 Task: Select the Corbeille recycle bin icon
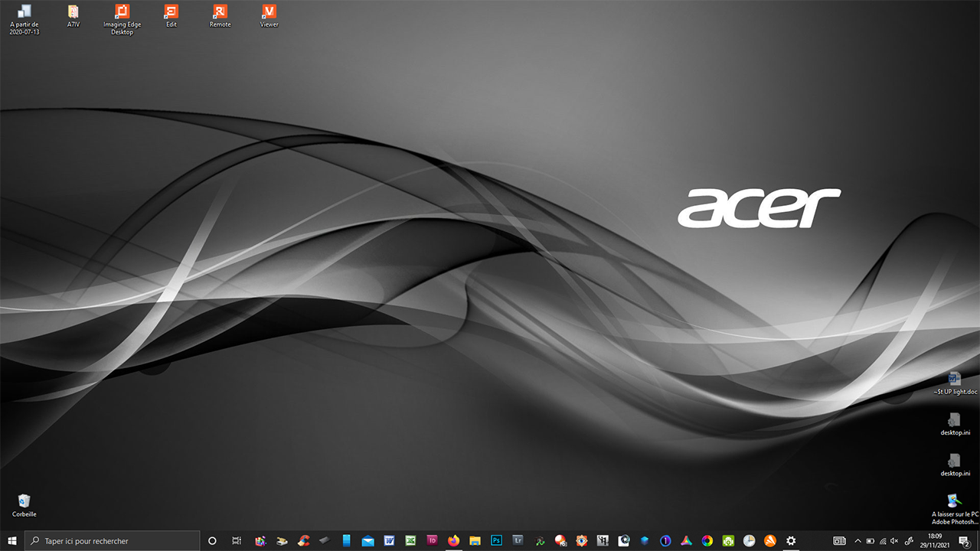pos(24,505)
